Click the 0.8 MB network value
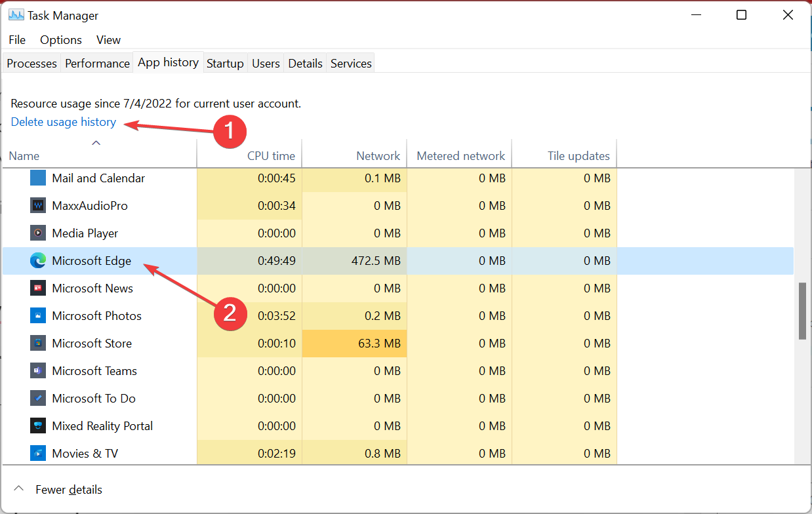This screenshot has width=812, height=514. (382, 454)
